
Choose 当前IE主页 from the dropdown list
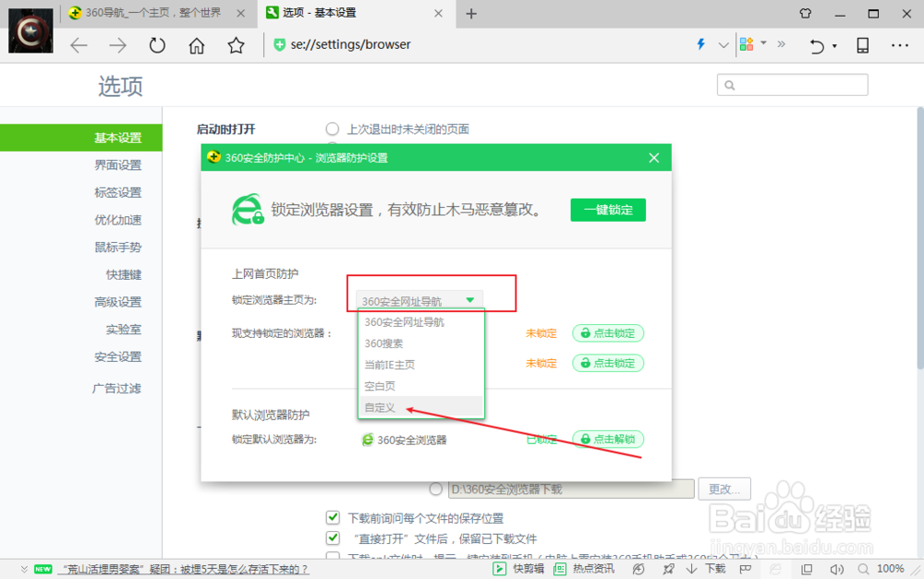point(420,365)
